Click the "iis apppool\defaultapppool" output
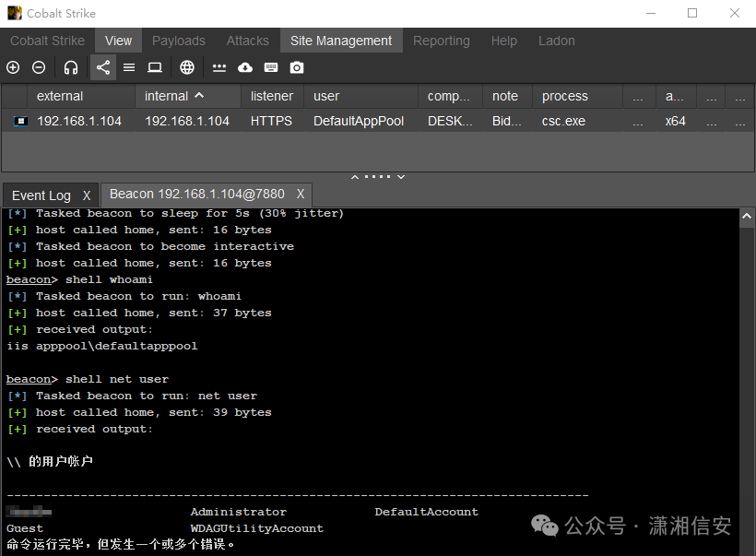The image size is (756, 556). [x=102, y=347]
